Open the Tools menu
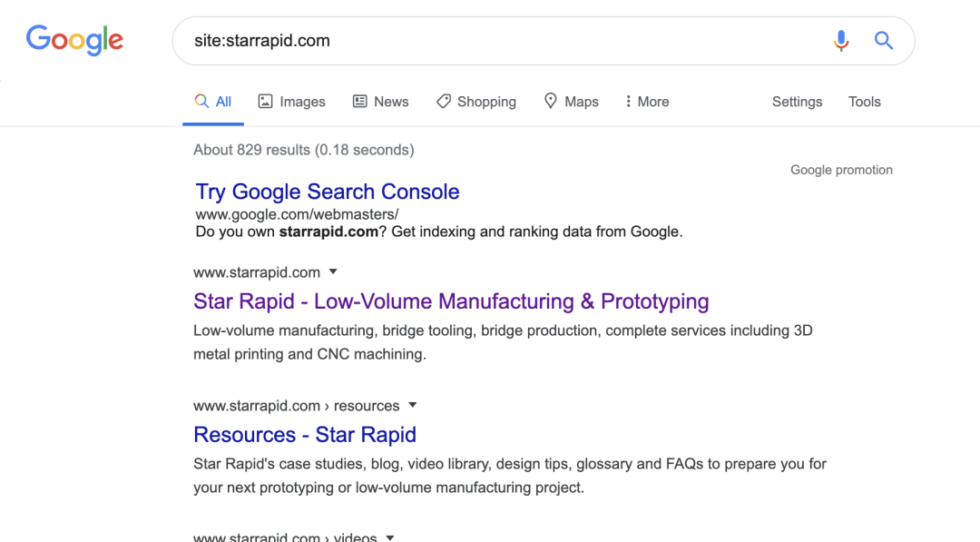 [x=864, y=102]
